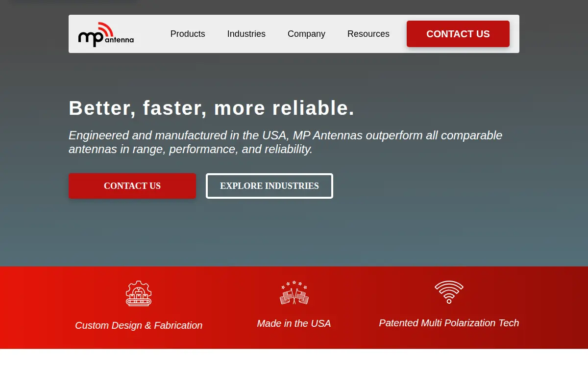Click the wireless signal icon

click(x=449, y=292)
